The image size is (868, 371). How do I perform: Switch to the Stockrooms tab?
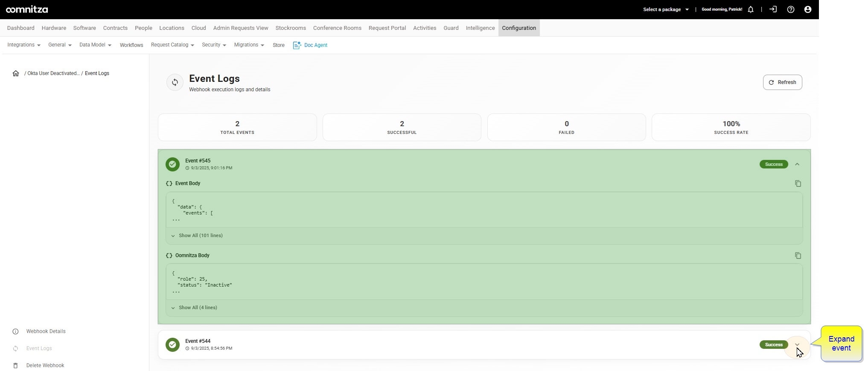[291, 28]
